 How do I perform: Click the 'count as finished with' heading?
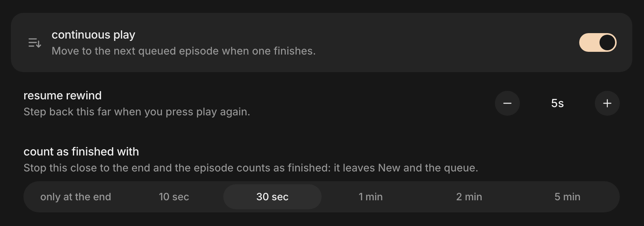coord(81,152)
